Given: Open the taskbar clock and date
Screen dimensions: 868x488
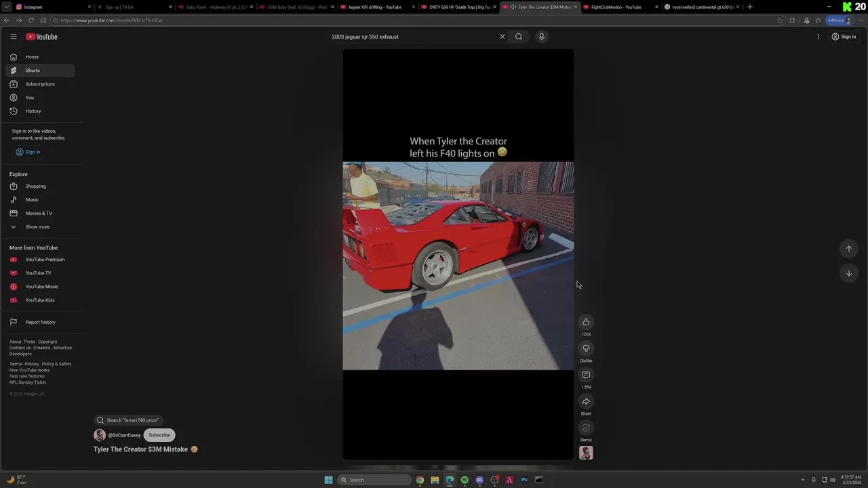Looking at the screenshot, I should pos(850,480).
